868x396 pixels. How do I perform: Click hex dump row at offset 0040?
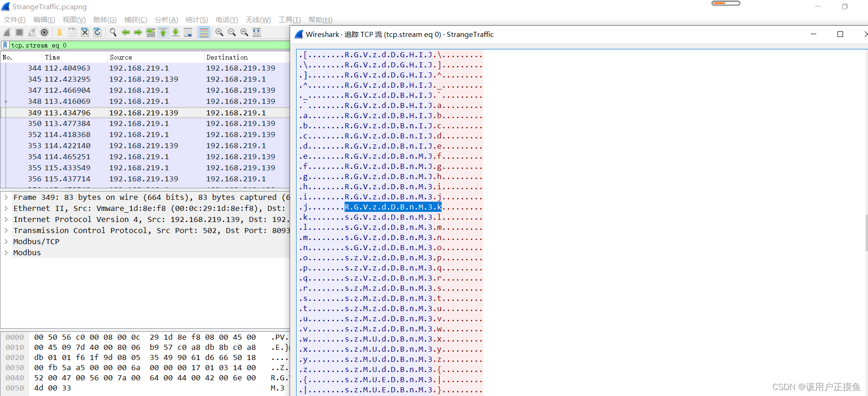pos(145,378)
